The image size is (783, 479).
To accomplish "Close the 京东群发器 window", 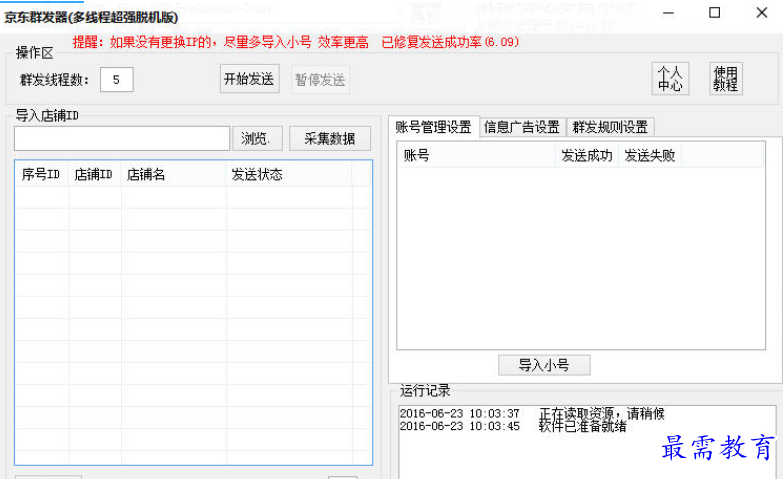I will [x=762, y=12].
